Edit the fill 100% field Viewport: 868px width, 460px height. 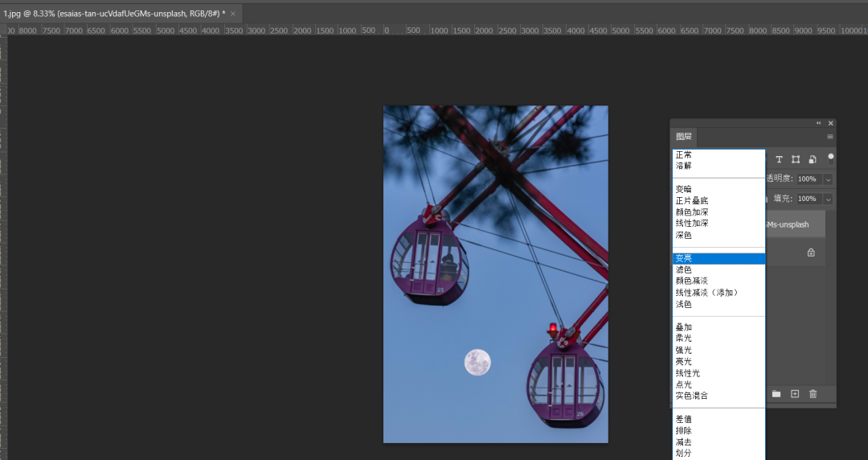click(809, 199)
